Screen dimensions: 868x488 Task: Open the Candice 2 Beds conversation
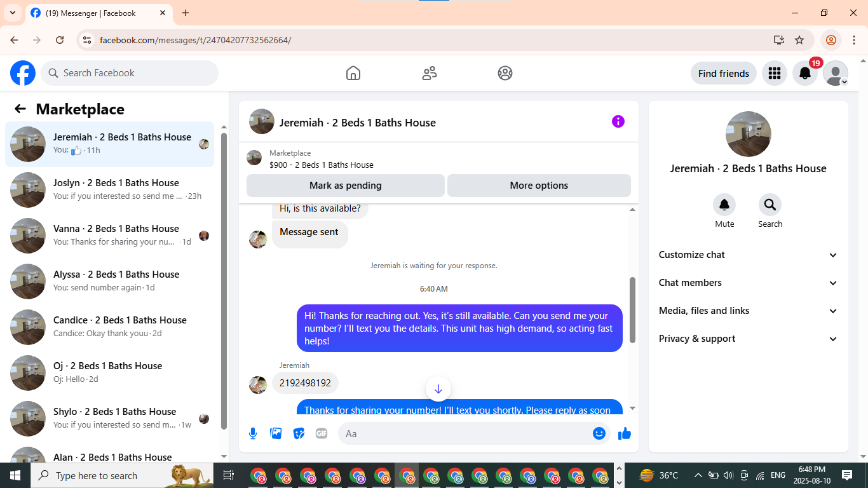[x=110, y=327]
